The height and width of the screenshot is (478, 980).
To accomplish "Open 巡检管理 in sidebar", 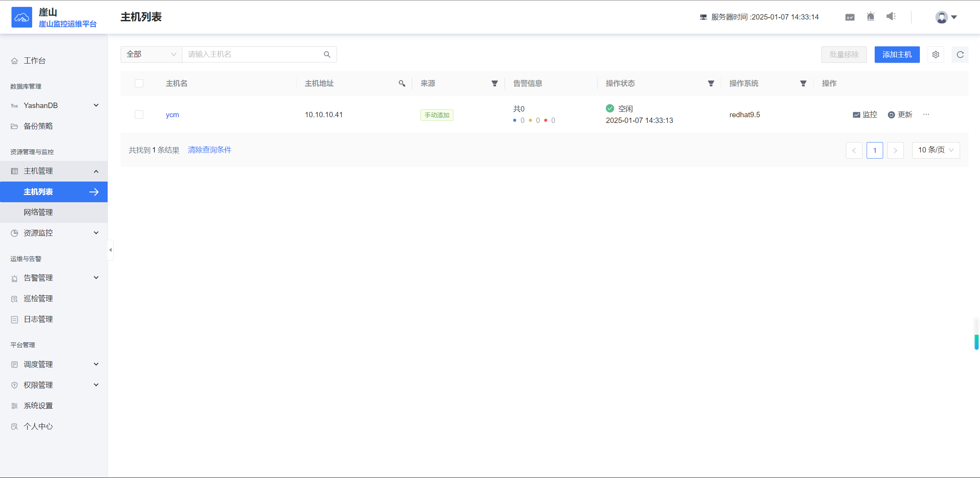I will (x=54, y=298).
